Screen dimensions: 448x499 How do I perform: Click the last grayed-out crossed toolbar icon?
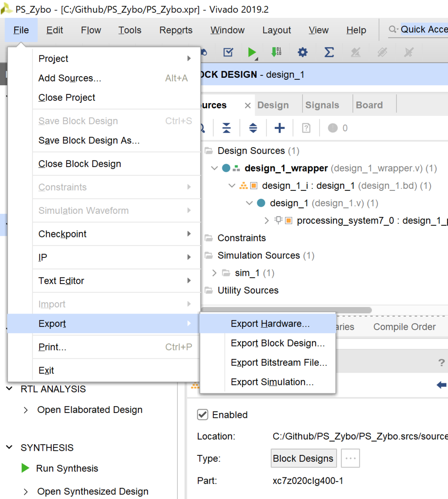point(409,52)
